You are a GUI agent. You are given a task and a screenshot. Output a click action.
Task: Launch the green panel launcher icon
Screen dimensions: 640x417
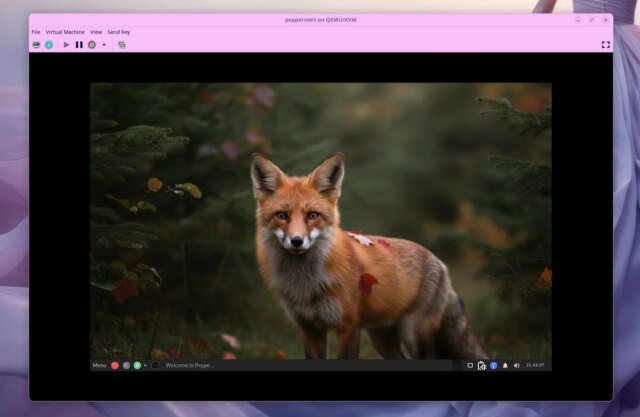click(137, 366)
